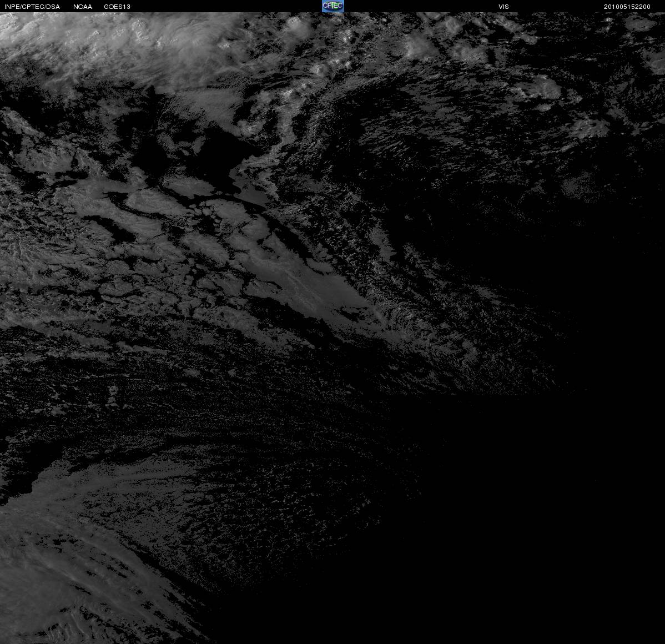Click the NOAA label in the header
The height and width of the screenshot is (644, 665).
(83, 7)
